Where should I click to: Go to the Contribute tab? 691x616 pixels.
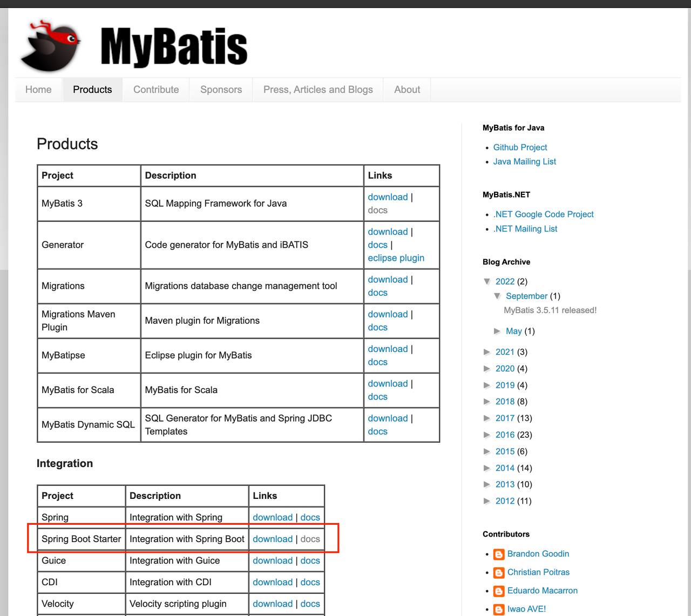(156, 90)
